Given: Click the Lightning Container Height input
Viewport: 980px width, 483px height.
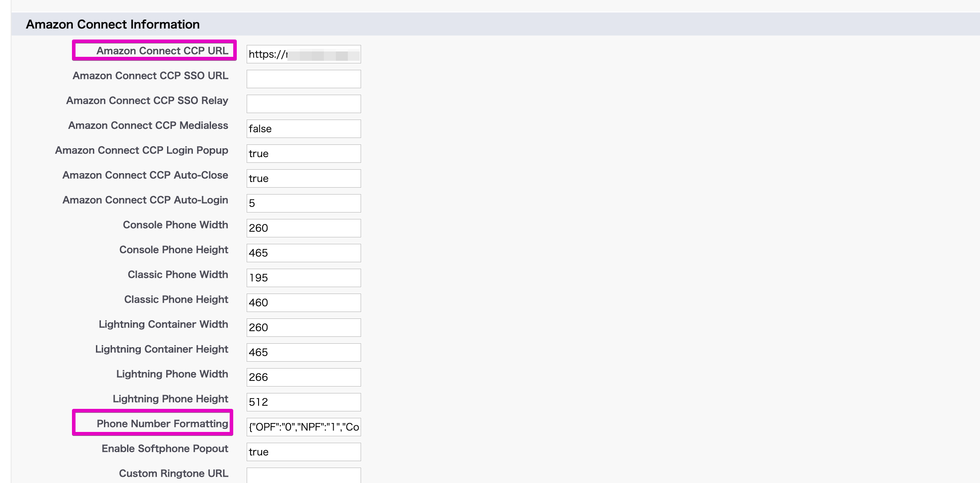Looking at the screenshot, I should point(304,352).
